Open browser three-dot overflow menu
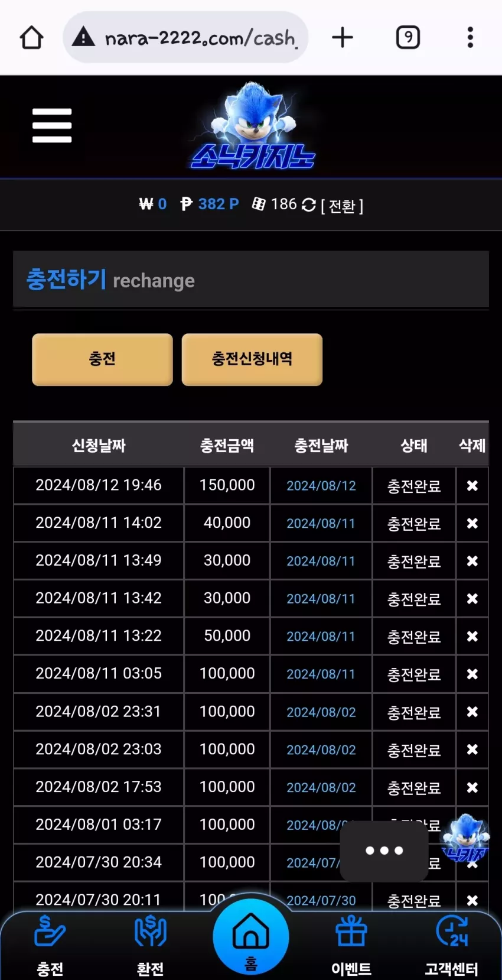The image size is (502, 980). pyautogui.click(x=470, y=37)
